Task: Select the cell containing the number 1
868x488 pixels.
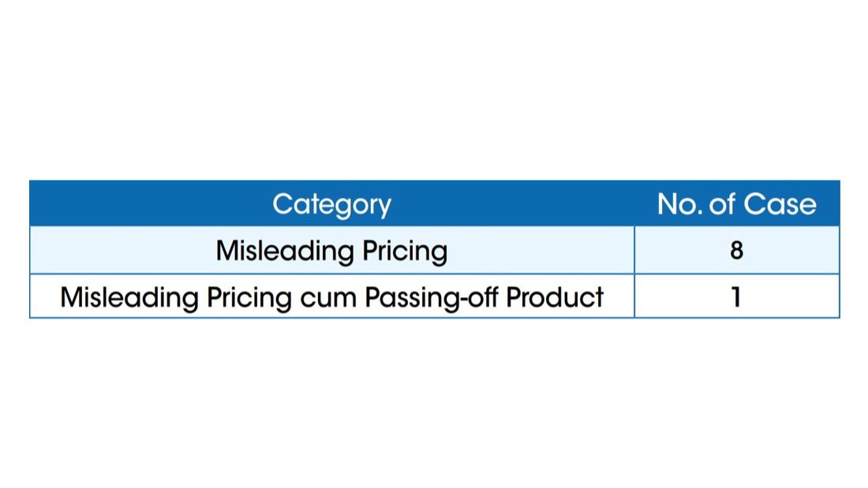Action: tap(736, 297)
